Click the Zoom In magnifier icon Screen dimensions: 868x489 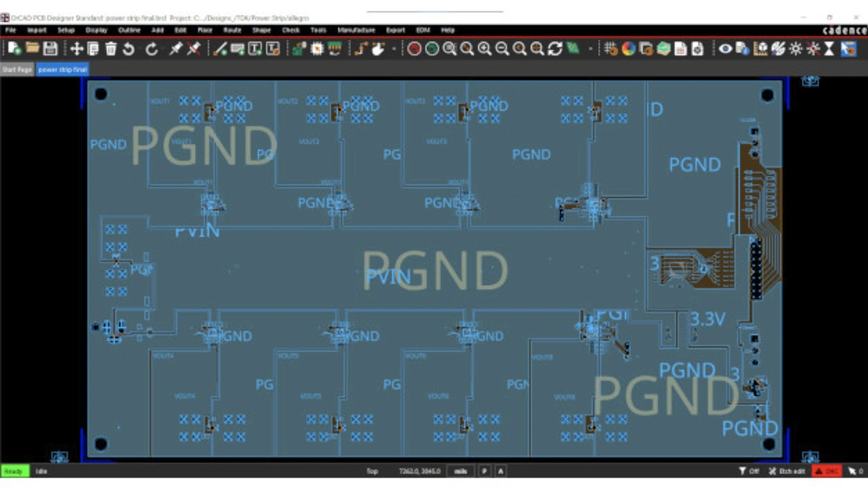click(x=484, y=49)
